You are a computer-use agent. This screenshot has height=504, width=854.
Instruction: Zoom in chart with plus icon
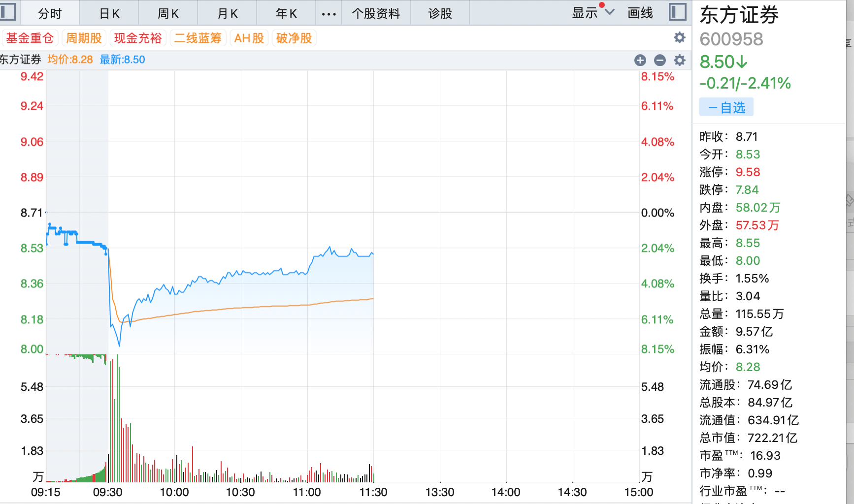[640, 60]
